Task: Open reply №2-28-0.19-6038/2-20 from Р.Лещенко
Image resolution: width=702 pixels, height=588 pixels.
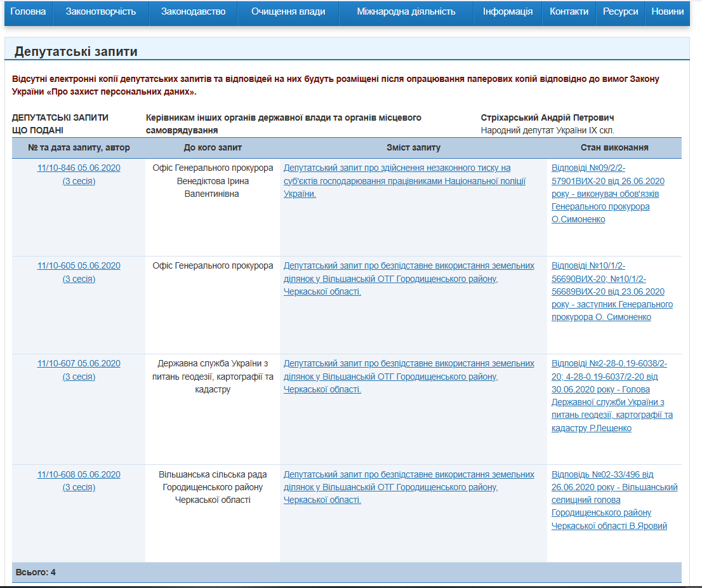Action: (612, 396)
